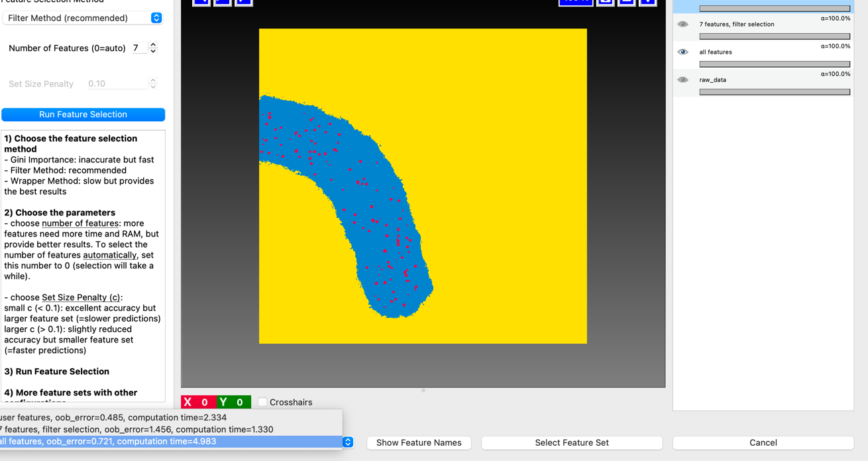Click 'Filter Method: recommended' help line
868x461 pixels.
click(x=65, y=170)
